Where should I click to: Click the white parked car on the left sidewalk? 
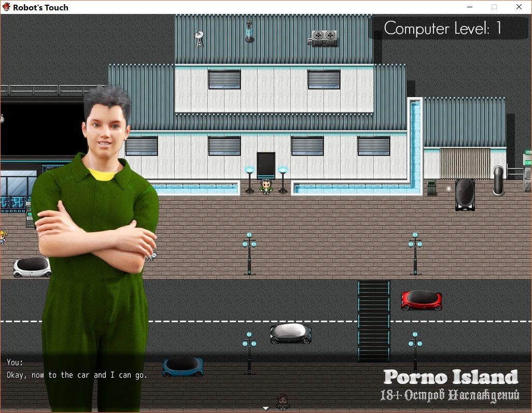(32, 267)
